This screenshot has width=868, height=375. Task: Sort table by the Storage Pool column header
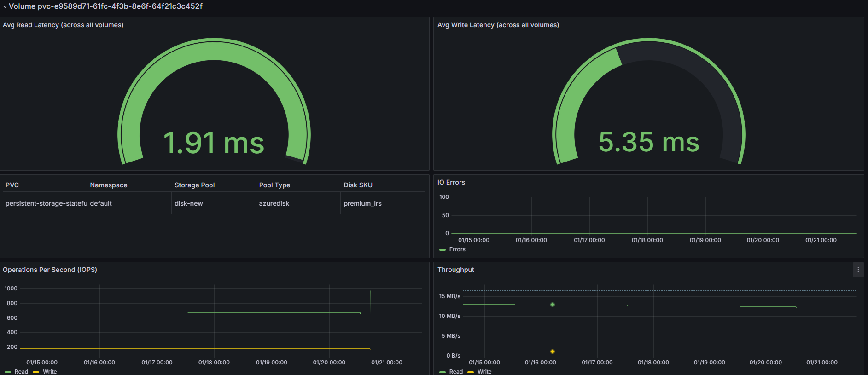[x=195, y=185]
